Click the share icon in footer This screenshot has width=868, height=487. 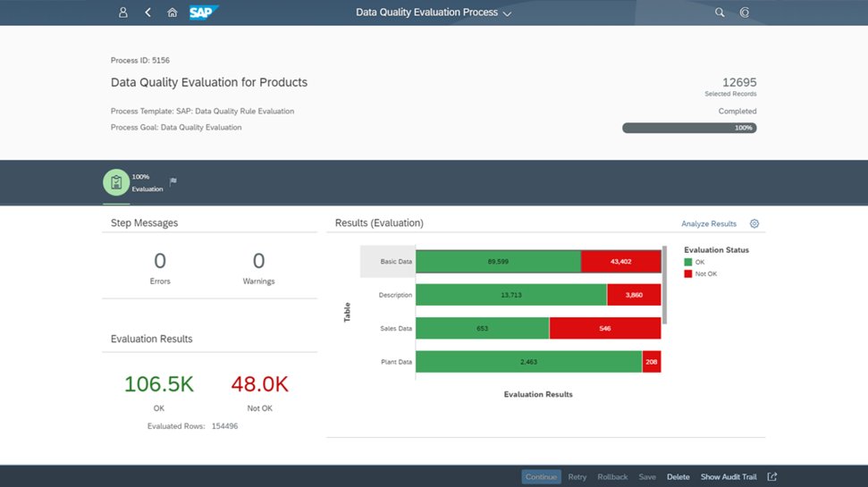point(772,476)
